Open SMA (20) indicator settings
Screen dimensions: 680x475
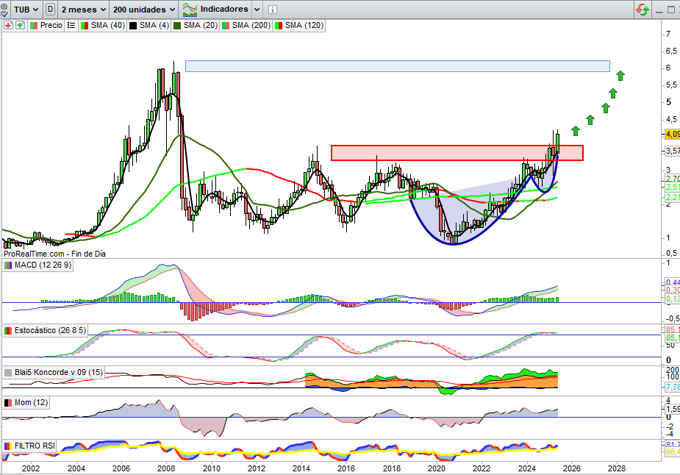point(200,26)
